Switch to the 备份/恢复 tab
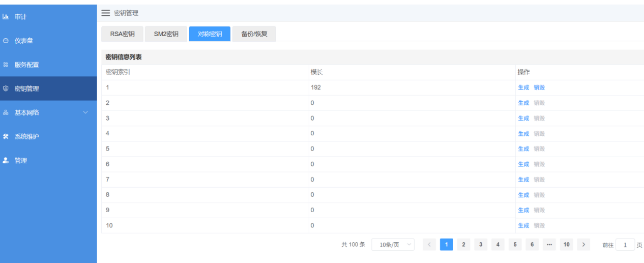 [x=254, y=34]
